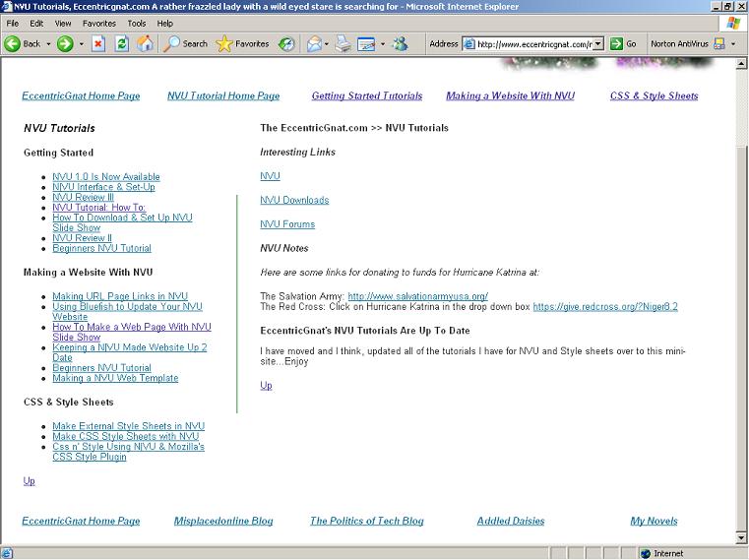Image resolution: width=749 pixels, height=560 pixels.
Task: Go to Home using house icon
Action: point(146,43)
